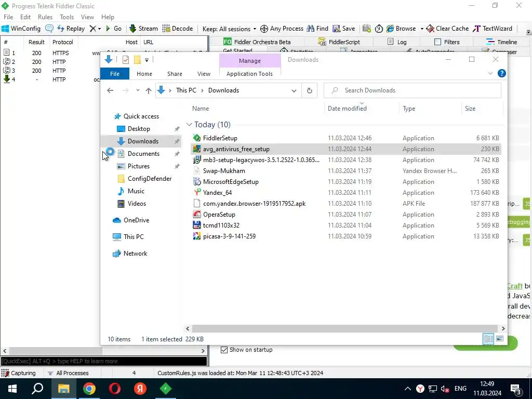The width and height of the screenshot is (532, 399).
Task: Click All Processes filter in status bar
Action: pos(68,373)
